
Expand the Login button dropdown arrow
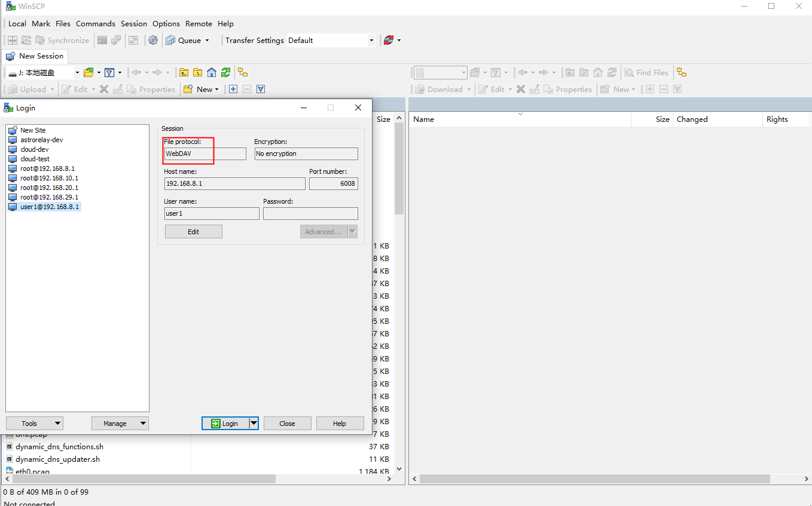(254, 423)
